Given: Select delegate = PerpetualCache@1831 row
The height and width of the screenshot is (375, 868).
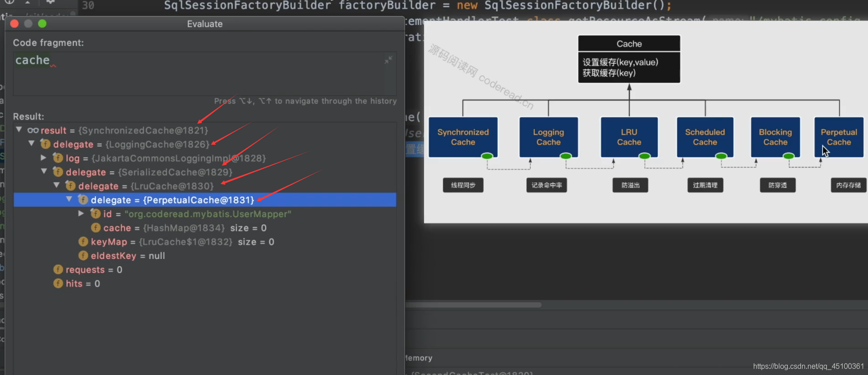Looking at the screenshot, I should click(205, 200).
